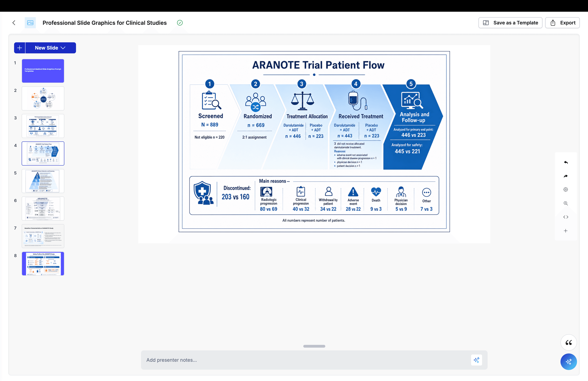The image size is (588, 381).
Task: Click the undo arrow icon
Action: click(566, 162)
